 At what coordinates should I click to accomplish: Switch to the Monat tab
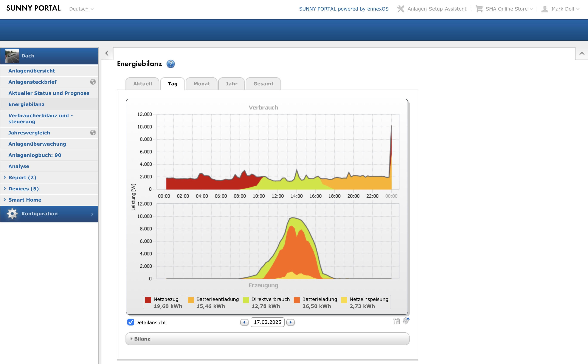tap(202, 84)
